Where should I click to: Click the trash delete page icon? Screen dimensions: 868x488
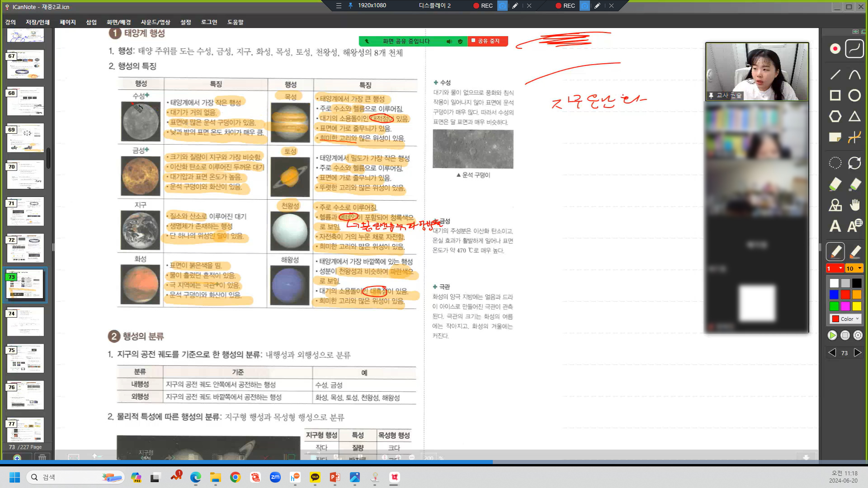pyautogui.click(x=42, y=457)
